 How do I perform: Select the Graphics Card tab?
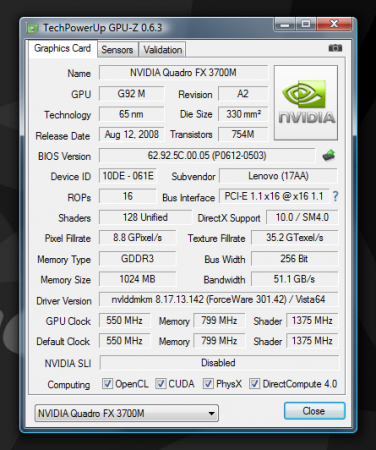point(63,49)
